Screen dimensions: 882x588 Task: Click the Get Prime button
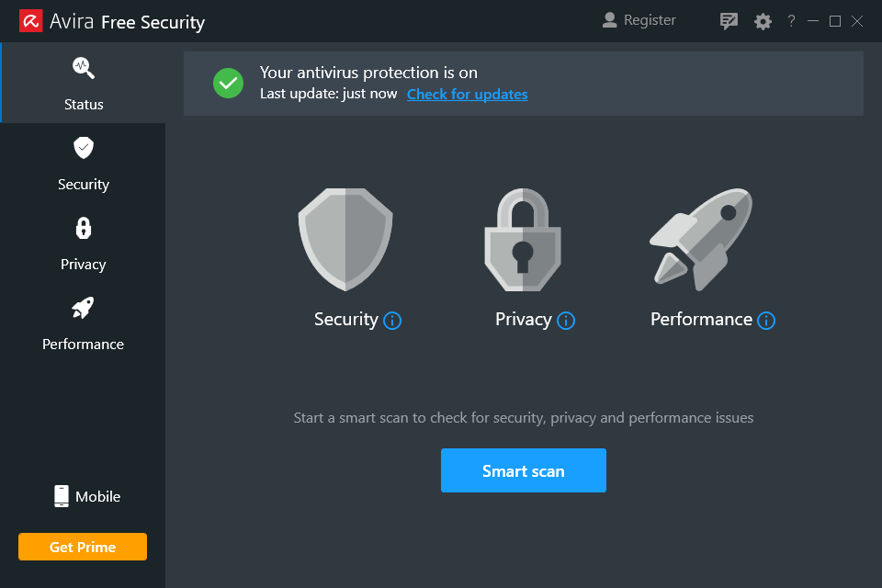click(x=82, y=546)
